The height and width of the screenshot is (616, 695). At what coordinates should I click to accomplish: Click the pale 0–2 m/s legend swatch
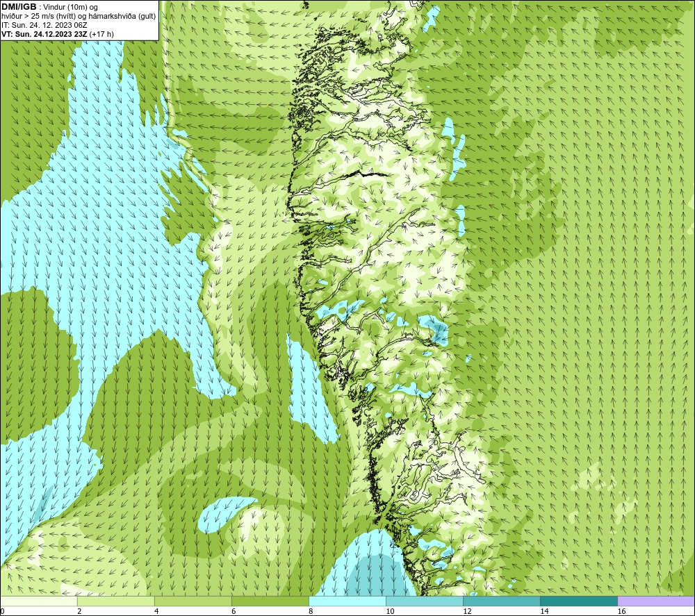click(x=39, y=601)
